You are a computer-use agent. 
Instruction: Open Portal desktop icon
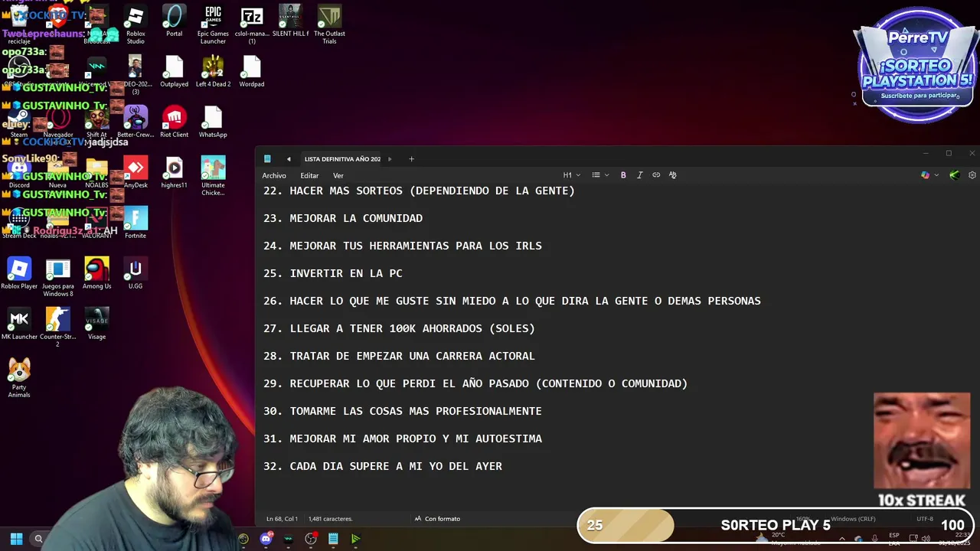click(x=175, y=21)
